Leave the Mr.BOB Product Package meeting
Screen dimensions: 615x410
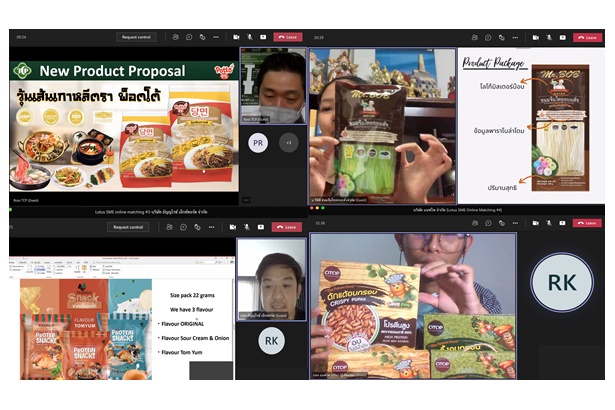pyautogui.click(x=588, y=38)
